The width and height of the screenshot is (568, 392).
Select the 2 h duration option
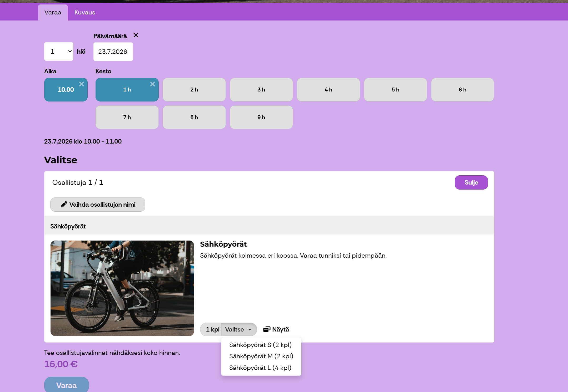(x=194, y=90)
